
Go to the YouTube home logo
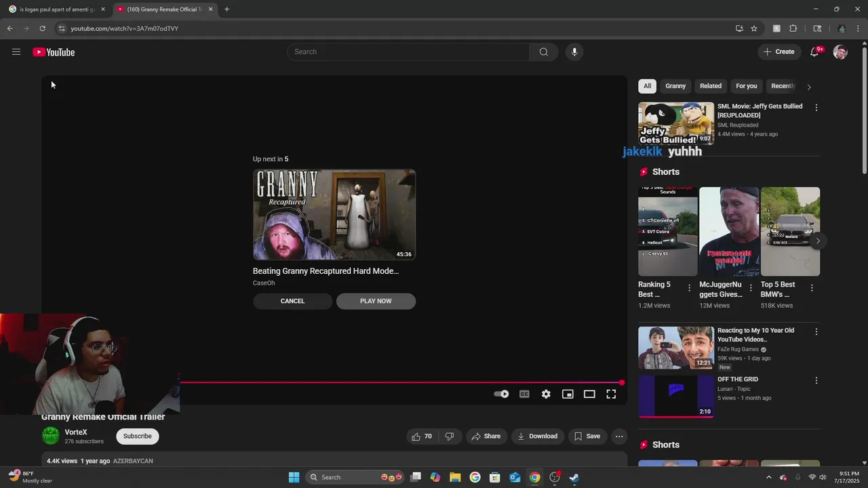pyautogui.click(x=54, y=52)
